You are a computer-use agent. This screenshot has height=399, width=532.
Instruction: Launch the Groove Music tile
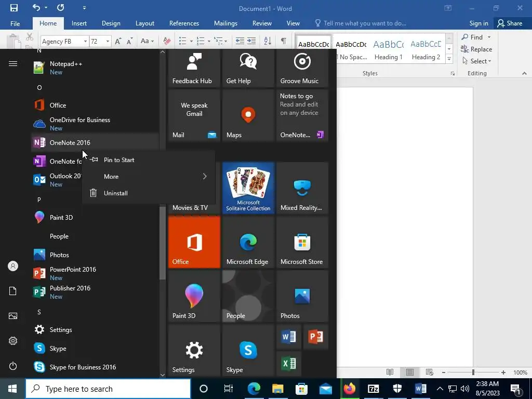click(302, 68)
